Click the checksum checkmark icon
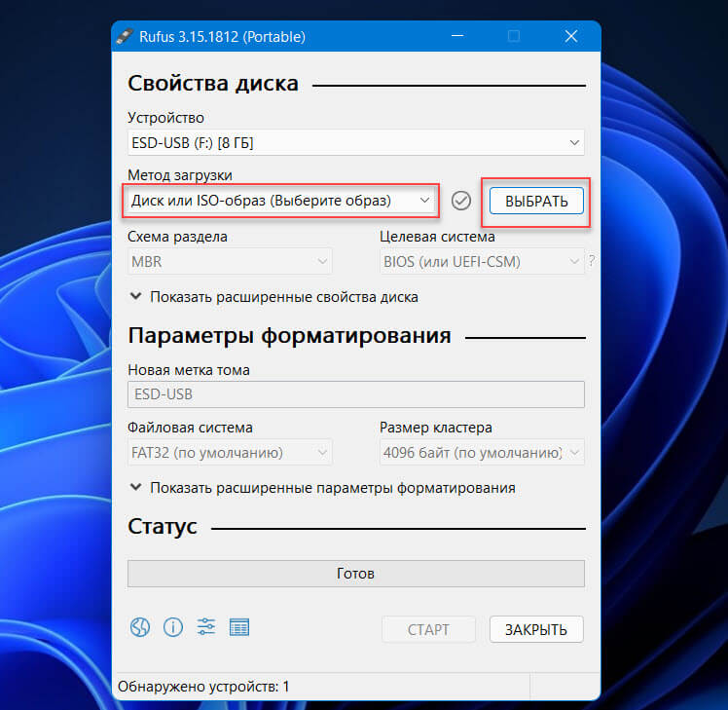Image resolution: width=728 pixels, height=710 pixels. coord(461,201)
